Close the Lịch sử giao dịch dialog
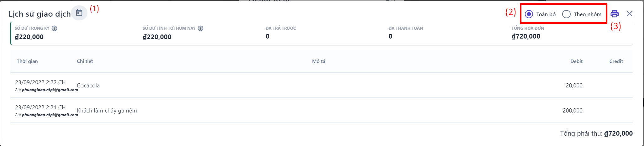 click(629, 14)
